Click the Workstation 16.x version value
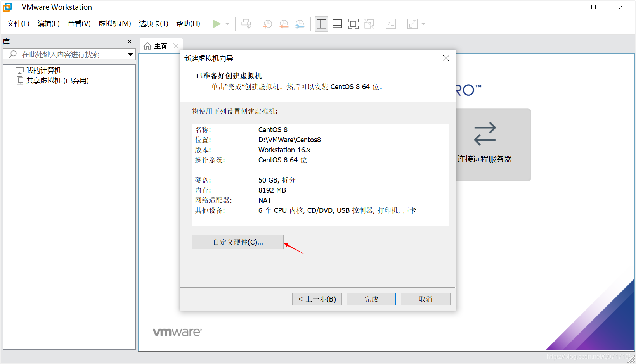 pyautogui.click(x=284, y=150)
